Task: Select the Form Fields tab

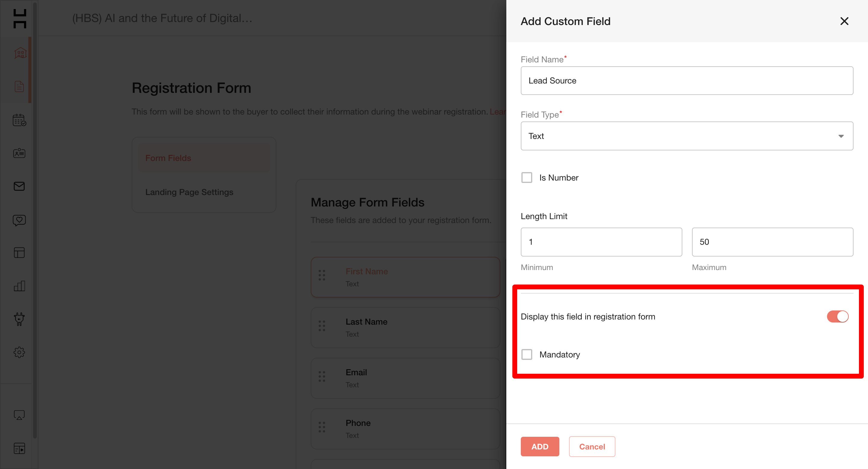Action: point(204,158)
